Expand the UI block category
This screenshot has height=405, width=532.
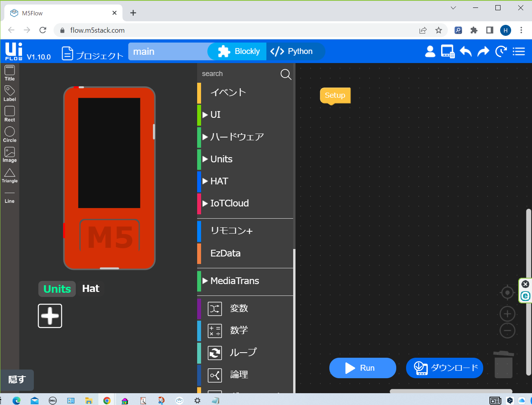(245, 115)
